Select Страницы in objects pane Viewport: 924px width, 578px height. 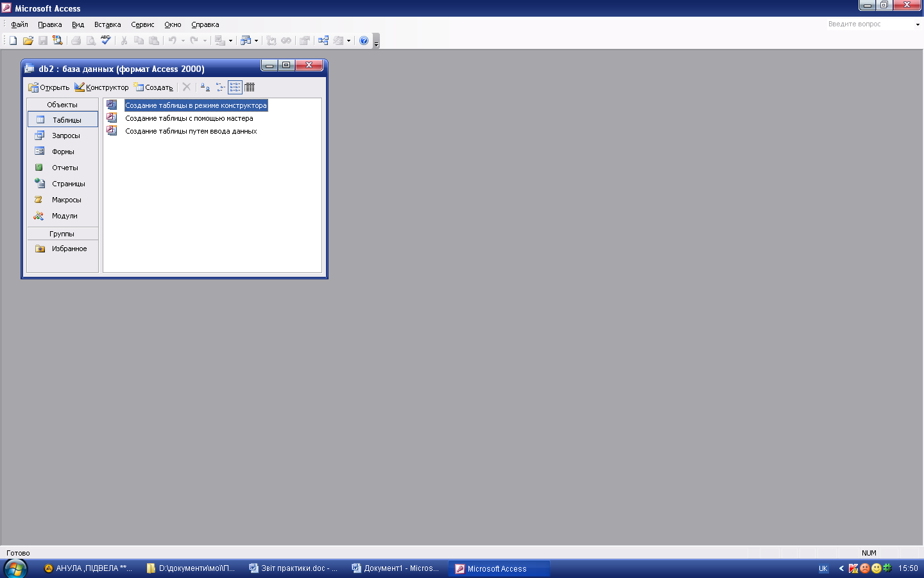point(63,184)
